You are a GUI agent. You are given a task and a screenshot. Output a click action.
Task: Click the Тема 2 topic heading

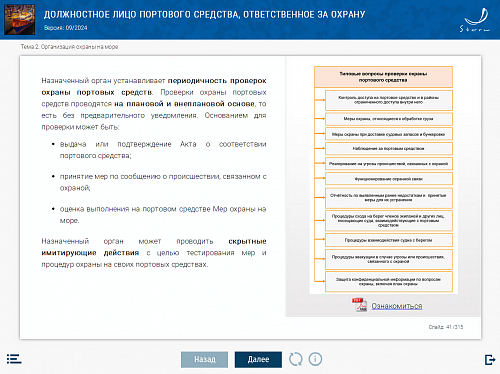tap(69, 47)
